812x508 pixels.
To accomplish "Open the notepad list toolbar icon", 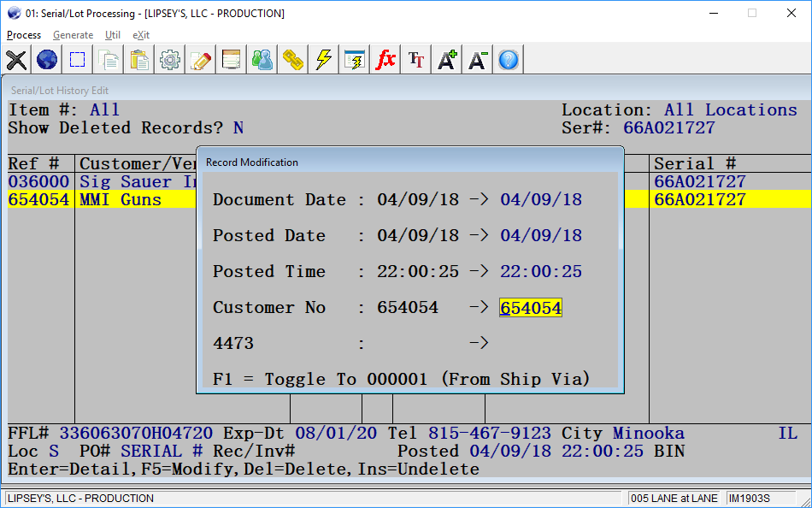I will (x=232, y=60).
